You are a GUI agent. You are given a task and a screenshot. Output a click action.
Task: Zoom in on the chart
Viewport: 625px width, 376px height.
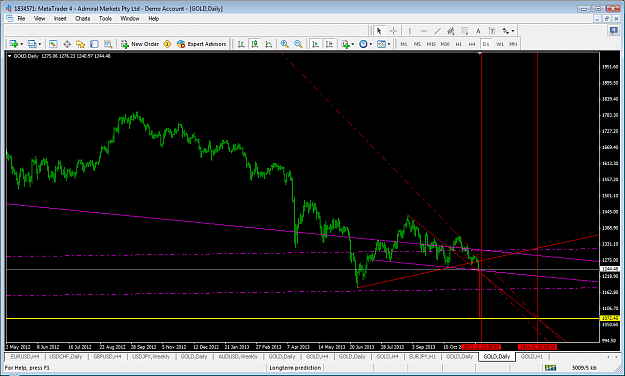pyautogui.click(x=284, y=44)
